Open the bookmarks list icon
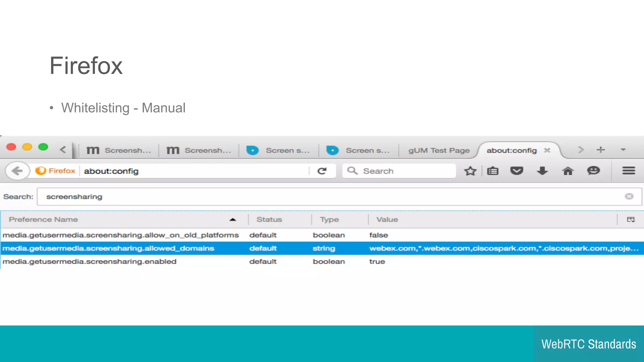644x362 pixels. [493, 171]
